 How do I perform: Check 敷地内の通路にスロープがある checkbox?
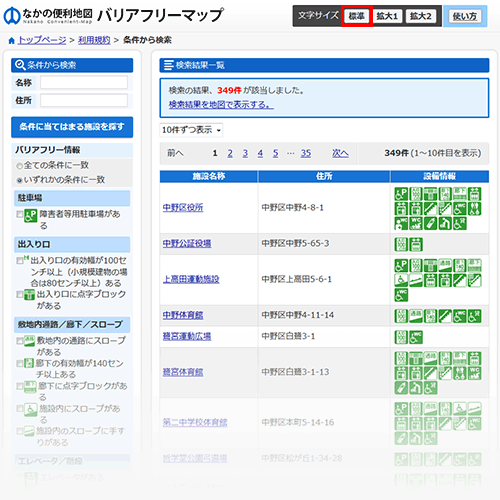coord(20,341)
